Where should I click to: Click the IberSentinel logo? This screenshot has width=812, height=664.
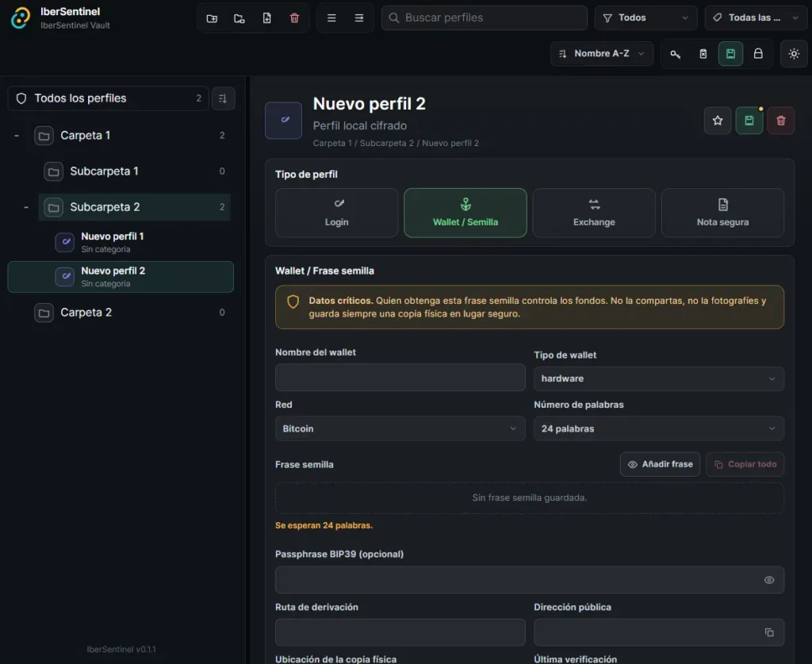21,18
